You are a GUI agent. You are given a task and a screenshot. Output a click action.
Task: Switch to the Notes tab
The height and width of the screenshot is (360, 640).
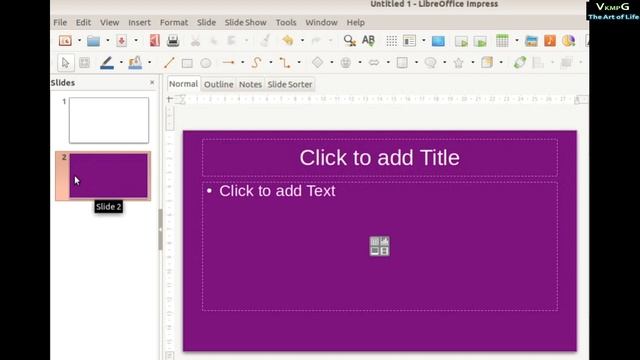(250, 84)
